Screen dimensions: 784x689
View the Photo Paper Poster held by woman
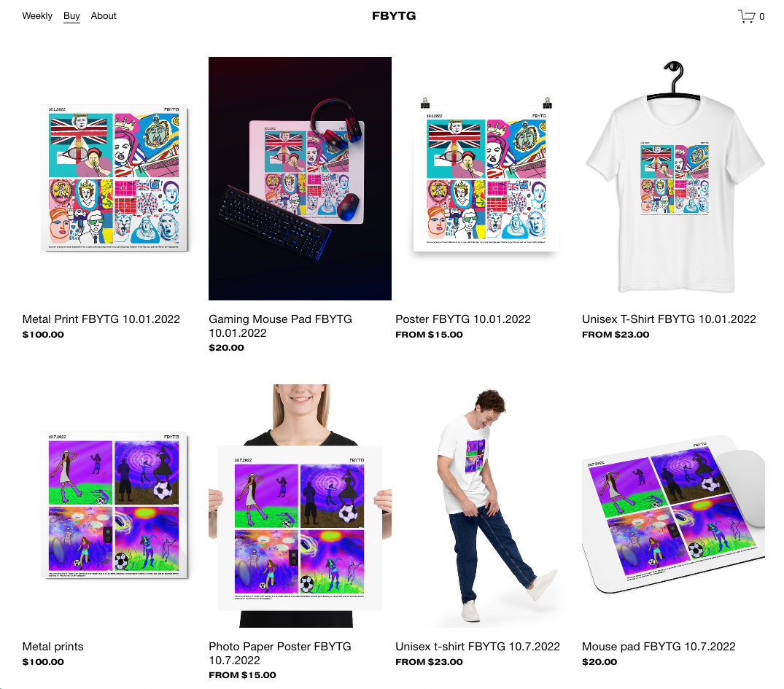pyautogui.click(x=300, y=506)
